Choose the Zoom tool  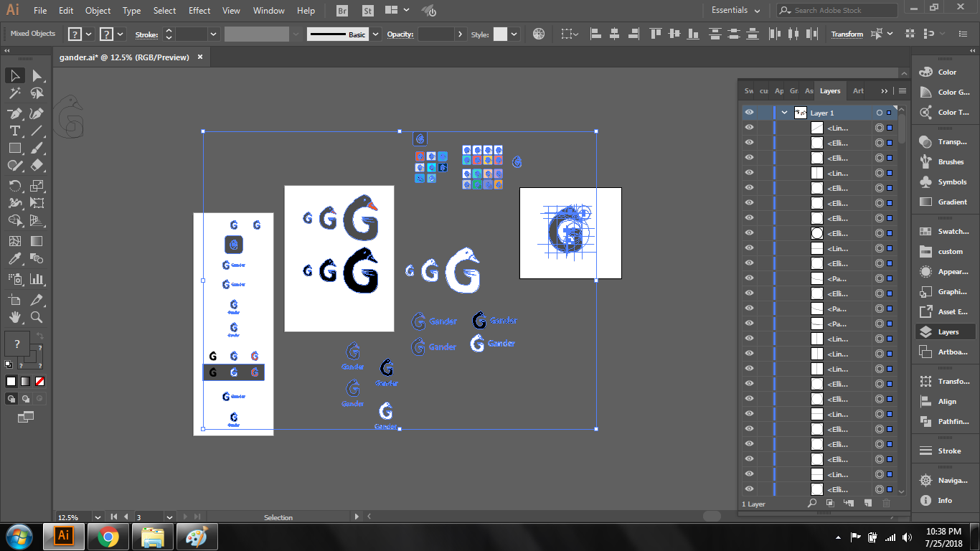tap(37, 317)
